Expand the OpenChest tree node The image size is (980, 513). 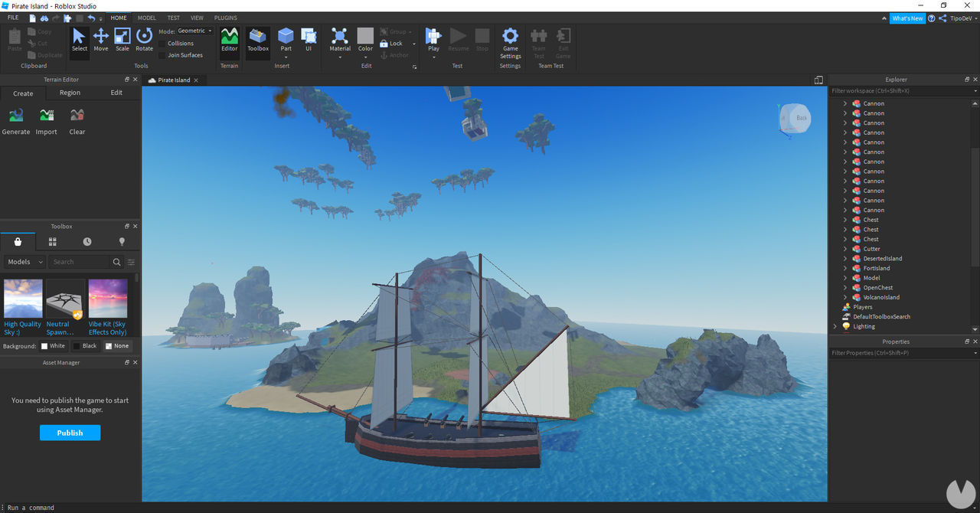click(845, 288)
